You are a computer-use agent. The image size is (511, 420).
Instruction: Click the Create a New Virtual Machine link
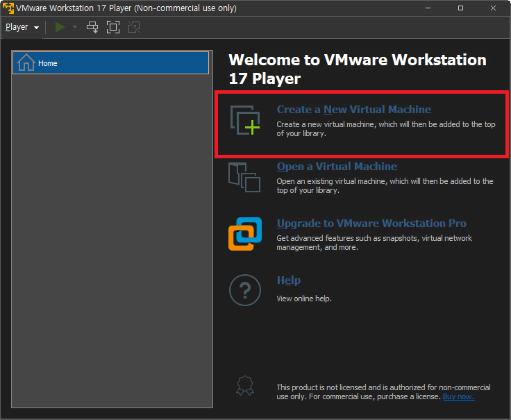point(353,110)
